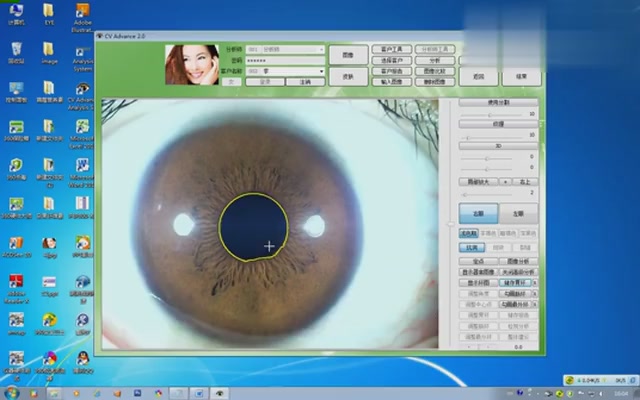Open the EYE folder on desktop
The width and height of the screenshot is (640, 400).
click(49, 13)
